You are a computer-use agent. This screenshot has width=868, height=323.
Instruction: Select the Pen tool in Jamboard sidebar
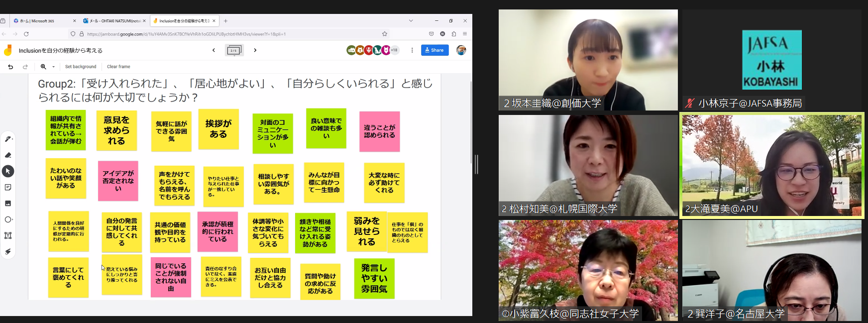pos(8,139)
